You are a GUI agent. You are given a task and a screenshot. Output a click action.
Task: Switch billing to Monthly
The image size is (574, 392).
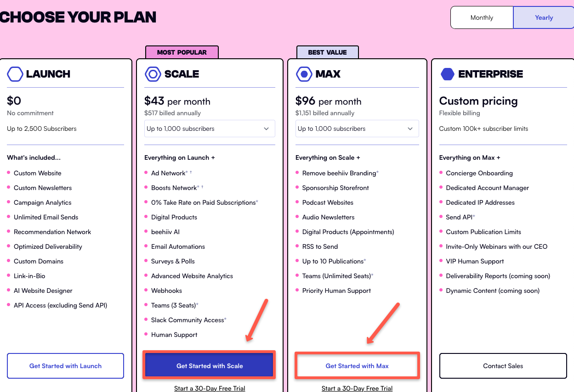pos(482,17)
